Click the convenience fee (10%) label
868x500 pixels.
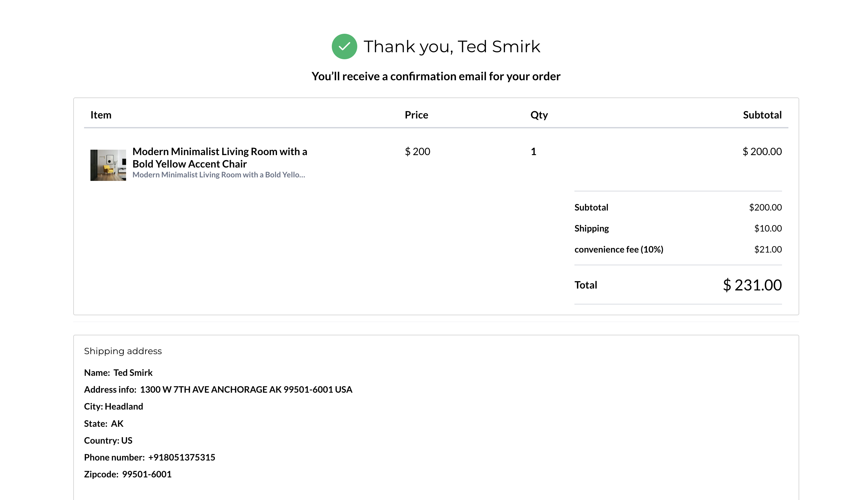(619, 249)
